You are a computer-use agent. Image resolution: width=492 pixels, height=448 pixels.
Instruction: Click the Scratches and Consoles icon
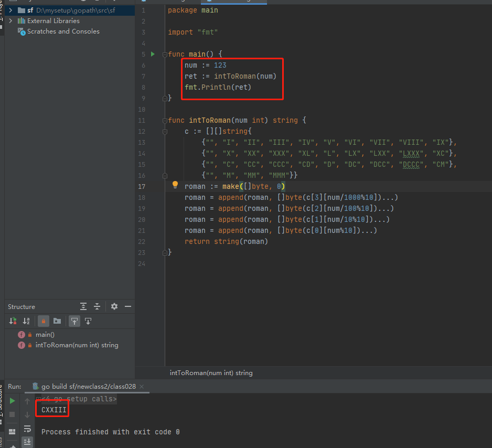(22, 31)
